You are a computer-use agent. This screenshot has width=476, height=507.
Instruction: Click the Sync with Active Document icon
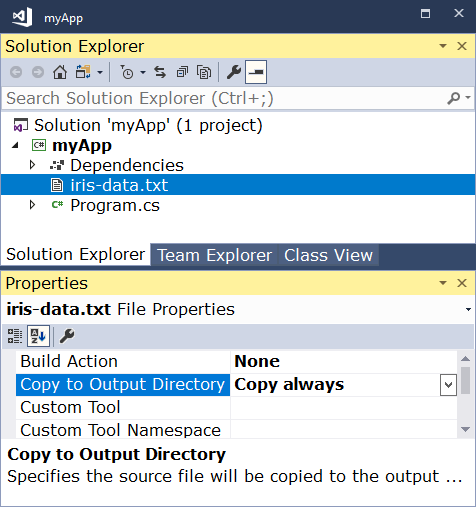click(160, 72)
